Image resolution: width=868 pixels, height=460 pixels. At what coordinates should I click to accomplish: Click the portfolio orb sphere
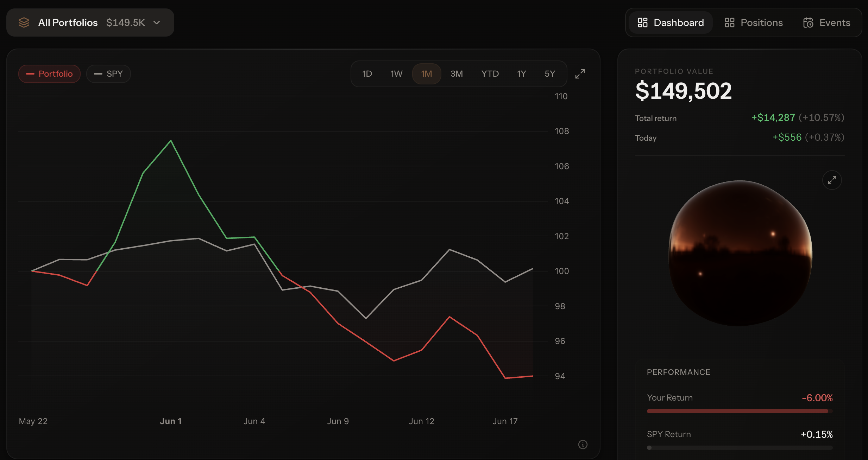pyautogui.click(x=740, y=253)
